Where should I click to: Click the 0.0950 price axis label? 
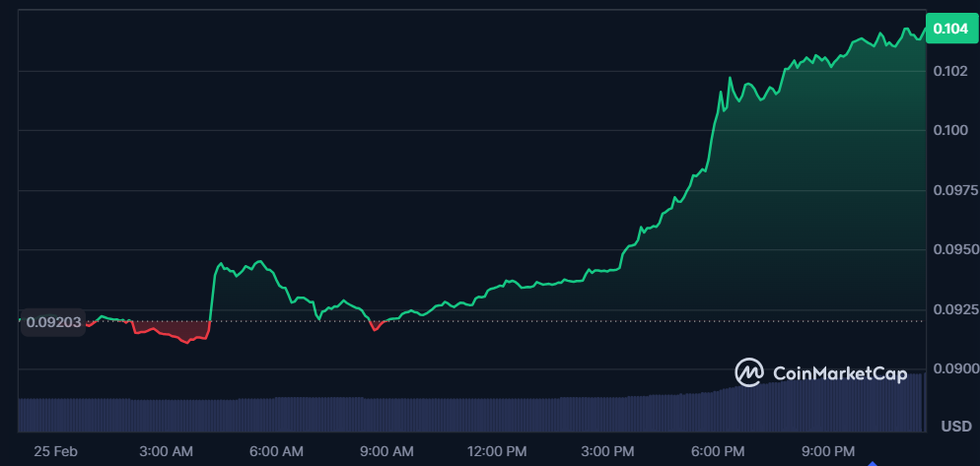point(950,250)
